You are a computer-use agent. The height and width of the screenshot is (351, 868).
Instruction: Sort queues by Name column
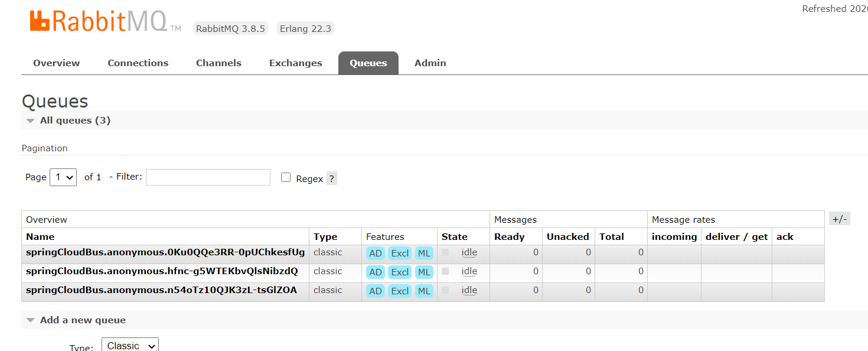pos(40,237)
